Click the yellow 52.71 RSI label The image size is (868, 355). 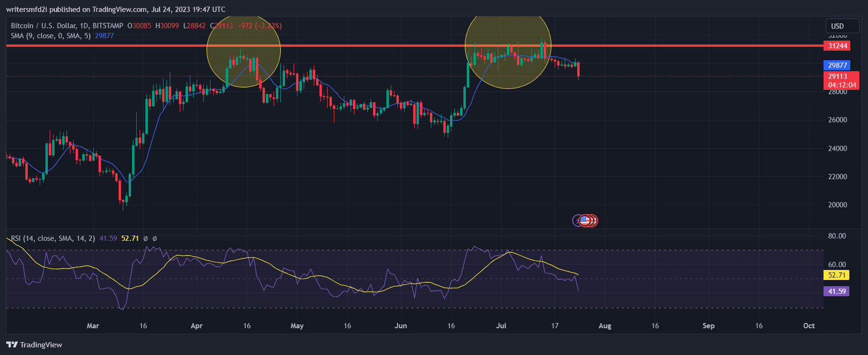coord(837,275)
